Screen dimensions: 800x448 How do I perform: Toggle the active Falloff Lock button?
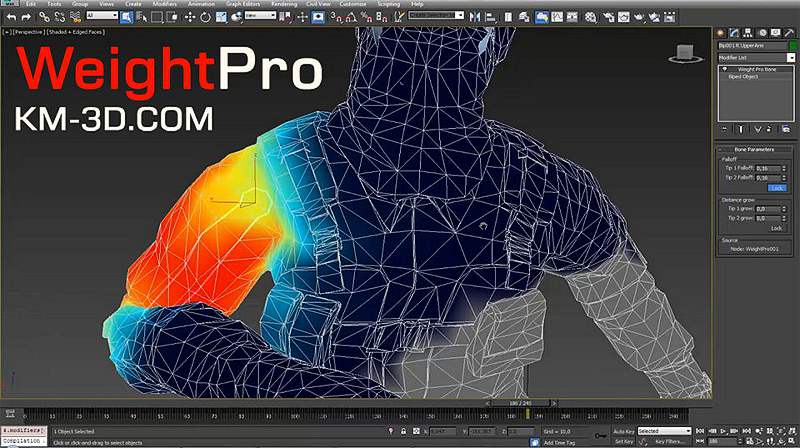[775, 187]
